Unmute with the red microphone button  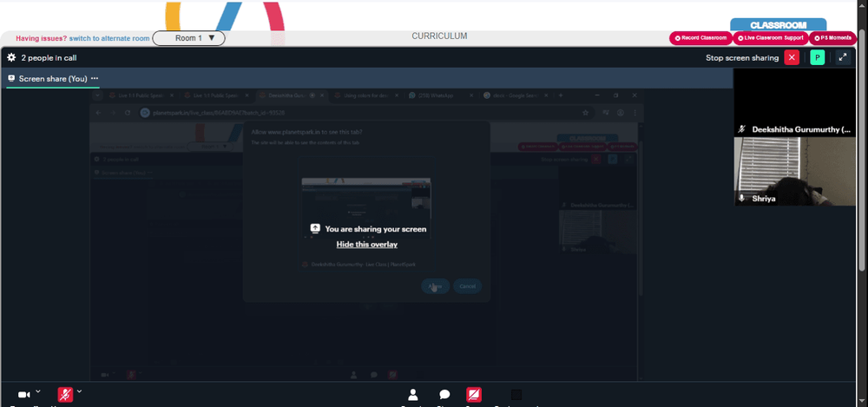pos(65,395)
